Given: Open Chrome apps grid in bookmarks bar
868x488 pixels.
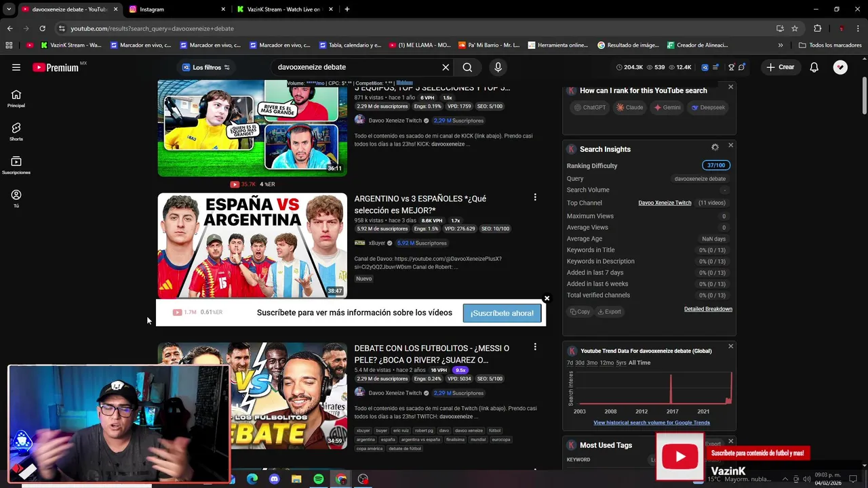Looking at the screenshot, I should [9, 45].
